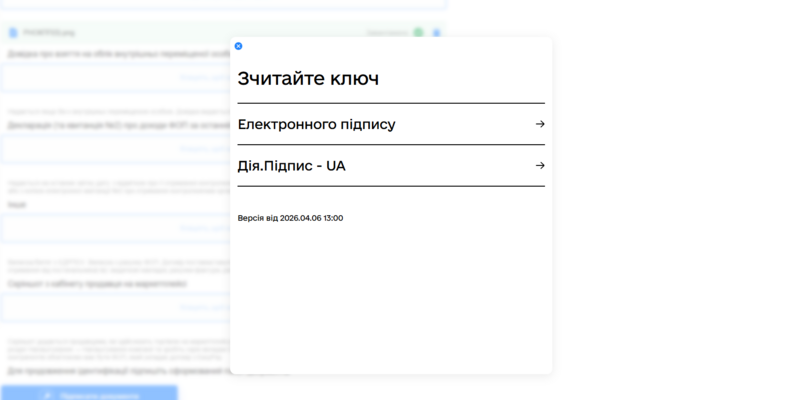Screen dimensions: 800x400
Task: Click the green status icon in blurred row
Action: [418, 33]
